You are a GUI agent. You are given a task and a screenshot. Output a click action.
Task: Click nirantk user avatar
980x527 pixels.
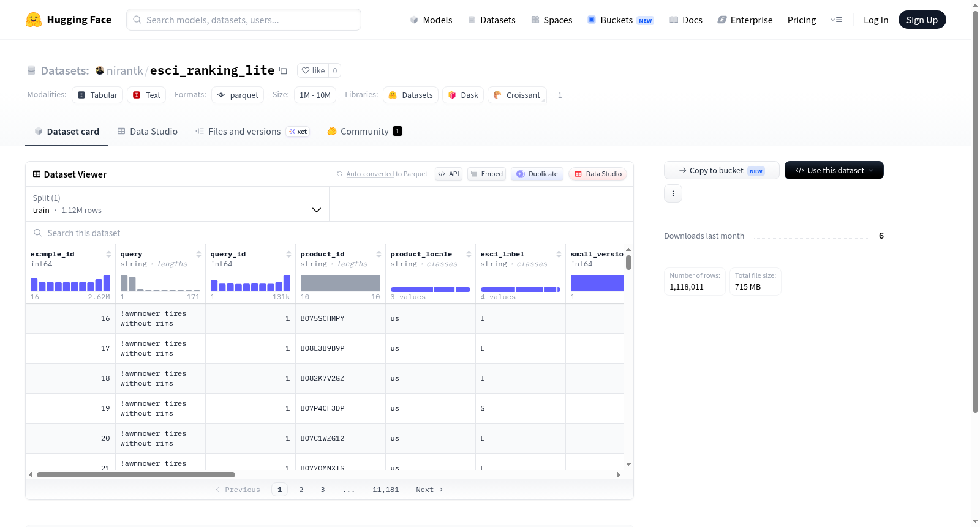pos(100,70)
